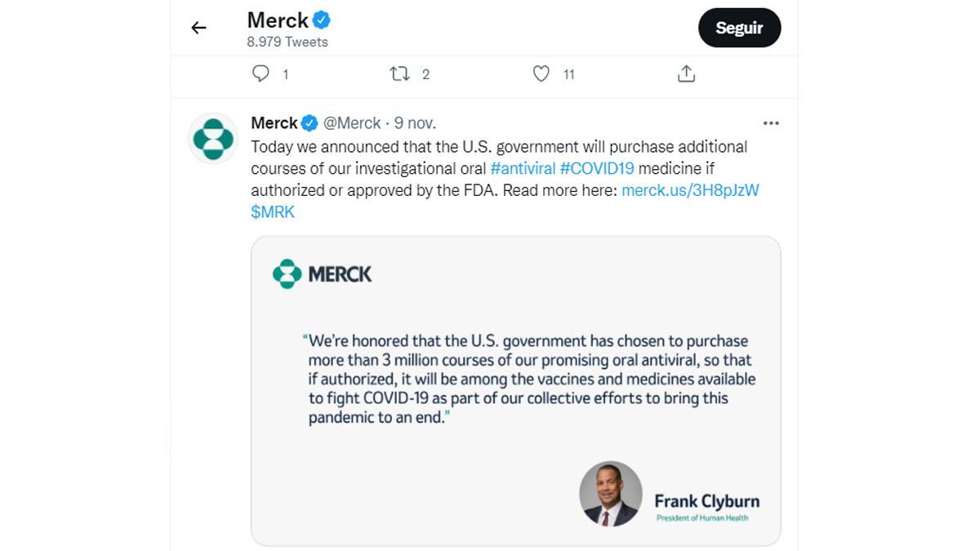Viewport: 980px width, 551px height.
Task: Open the three-dot more options menu
Action: tap(771, 123)
